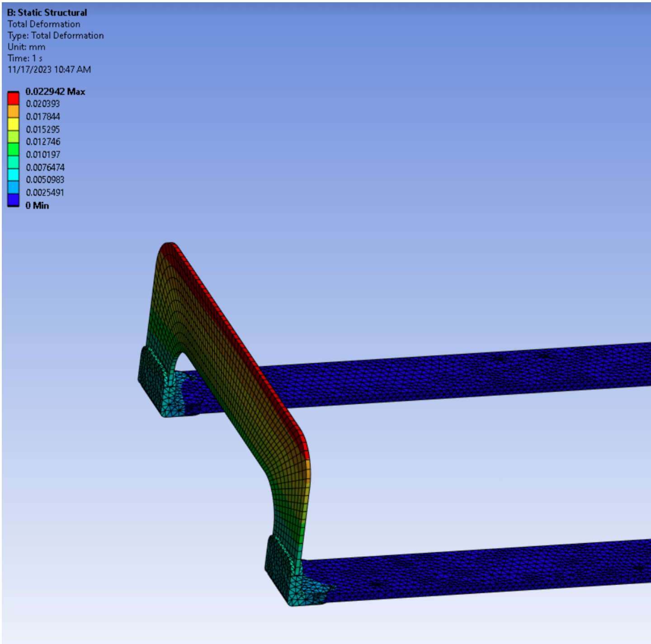Click the 'Type: Total Deformation' line
Image resolution: width=651 pixels, height=644 pixels.
(x=56, y=35)
